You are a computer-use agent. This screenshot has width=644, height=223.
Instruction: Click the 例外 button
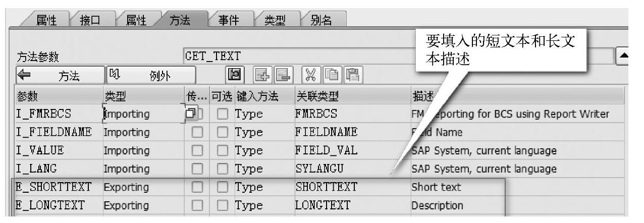coord(149,76)
